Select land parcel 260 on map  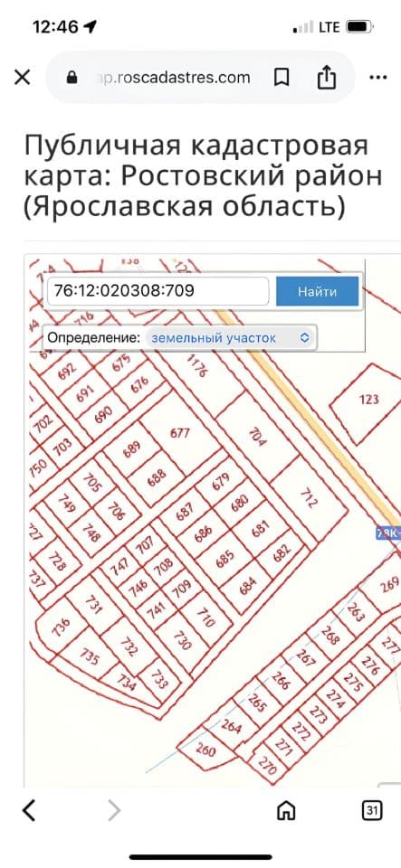click(x=205, y=751)
